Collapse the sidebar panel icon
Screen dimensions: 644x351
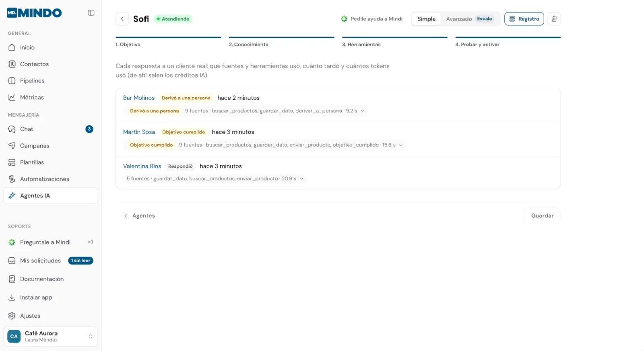[91, 13]
